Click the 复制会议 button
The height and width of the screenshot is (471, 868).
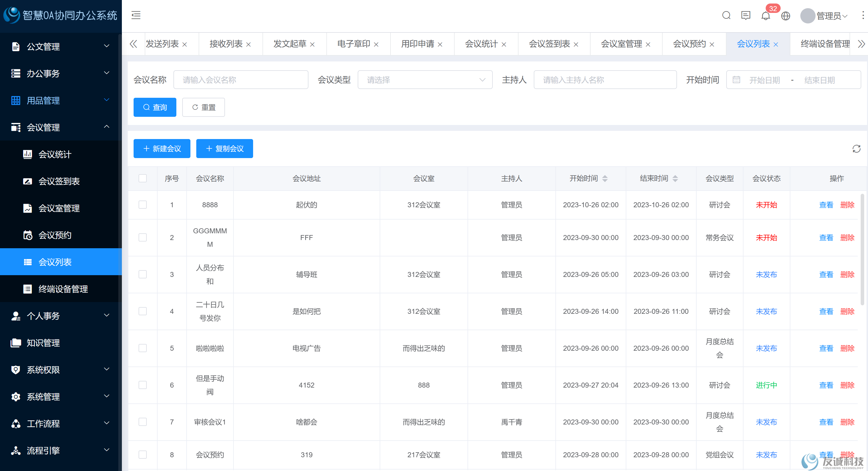click(224, 148)
